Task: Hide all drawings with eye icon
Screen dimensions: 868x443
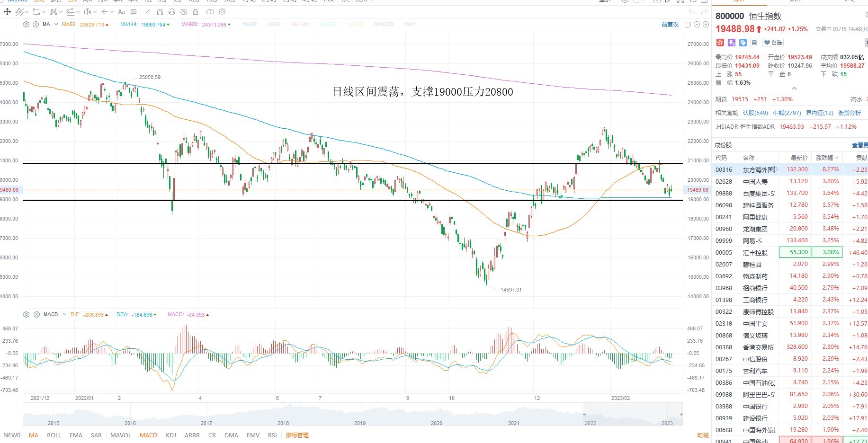Action: pyautogui.click(x=184, y=12)
